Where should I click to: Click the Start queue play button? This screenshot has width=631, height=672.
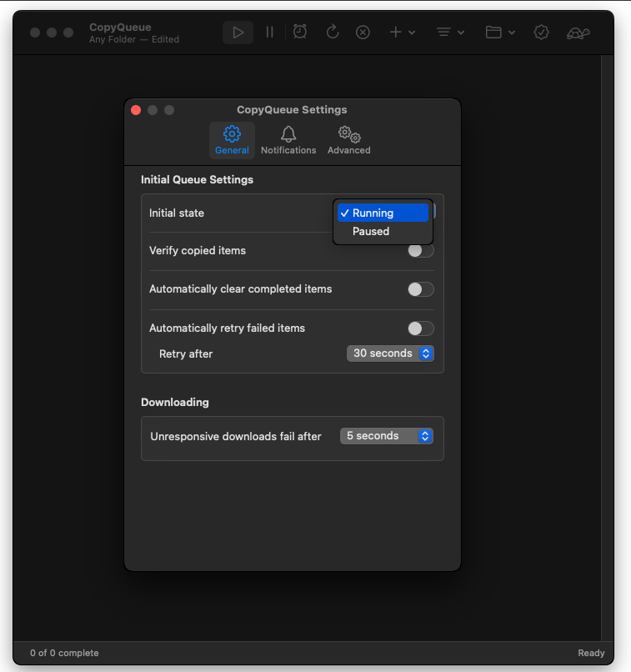coord(238,33)
